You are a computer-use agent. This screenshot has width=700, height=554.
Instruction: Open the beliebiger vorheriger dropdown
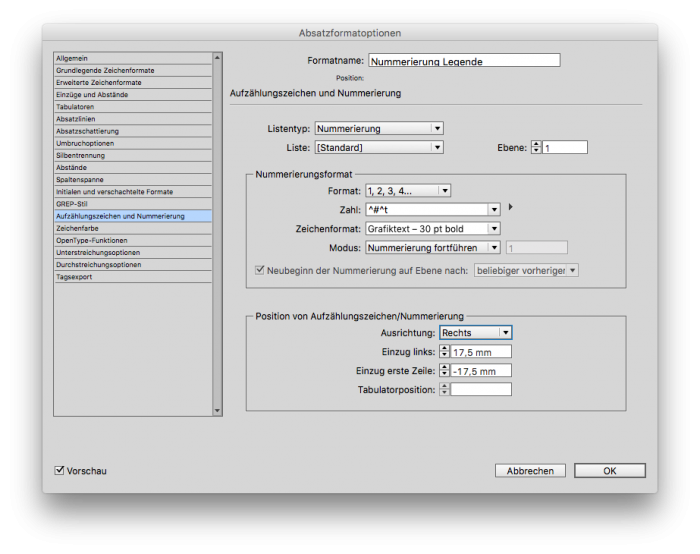(x=526, y=270)
